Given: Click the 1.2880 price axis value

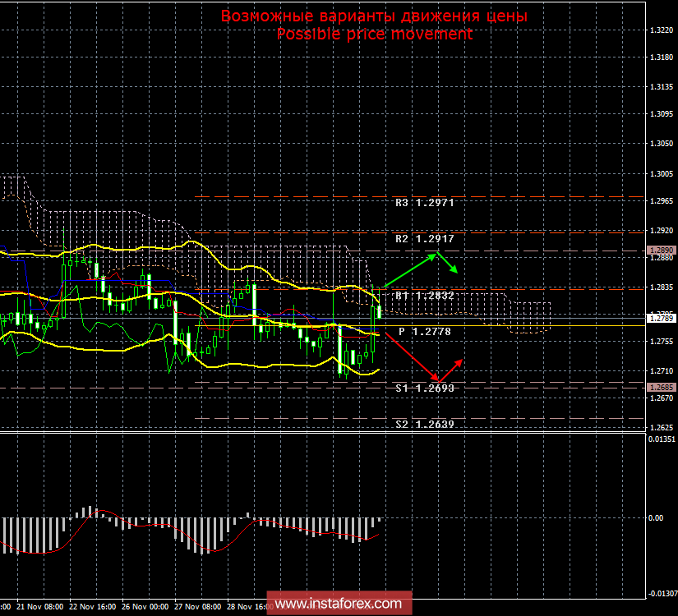Looking at the screenshot, I should pos(662,258).
